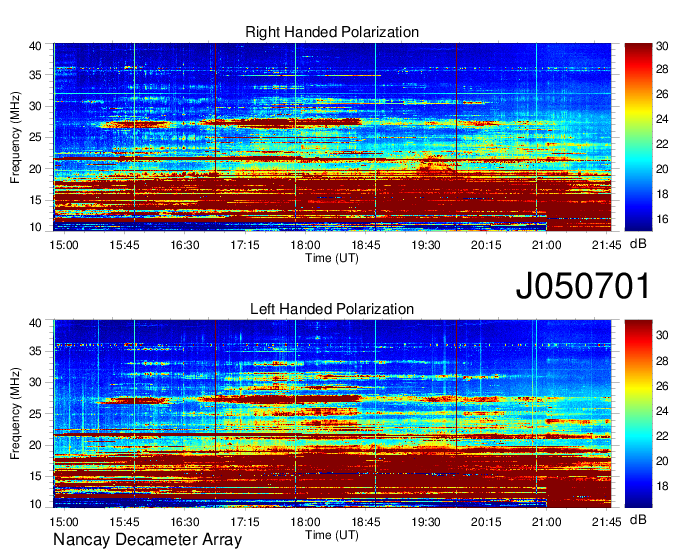Click "16:30" time tick under Left Handed plot
The image size is (680, 552).
[x=184, y=522]
